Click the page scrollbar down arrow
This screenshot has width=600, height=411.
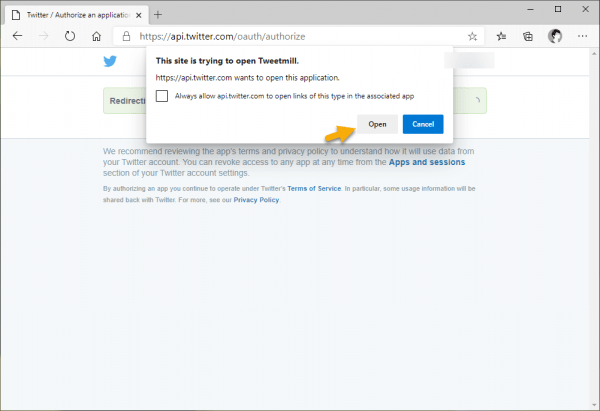[595, 405]
